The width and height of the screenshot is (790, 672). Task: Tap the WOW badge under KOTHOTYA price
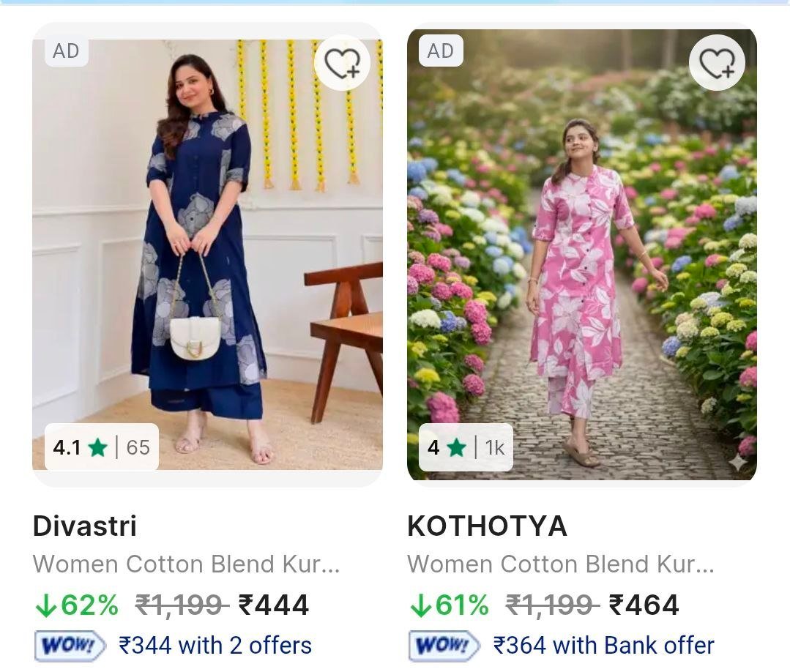pos(444,646)
